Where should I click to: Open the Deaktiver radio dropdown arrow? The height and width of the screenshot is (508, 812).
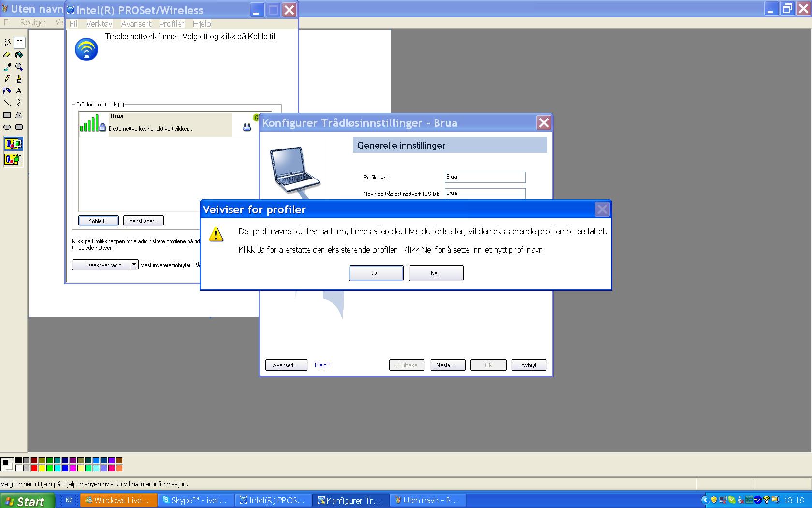click(x=134, y=265)
